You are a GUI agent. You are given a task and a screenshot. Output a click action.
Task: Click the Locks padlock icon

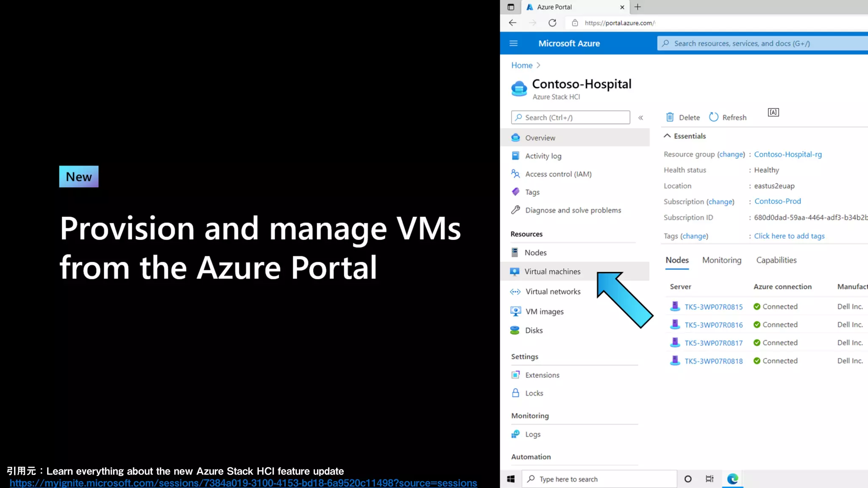point(515,393)
